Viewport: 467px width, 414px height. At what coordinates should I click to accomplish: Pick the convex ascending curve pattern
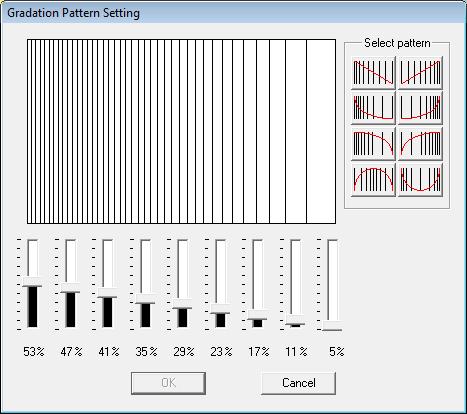coord(420,144)
